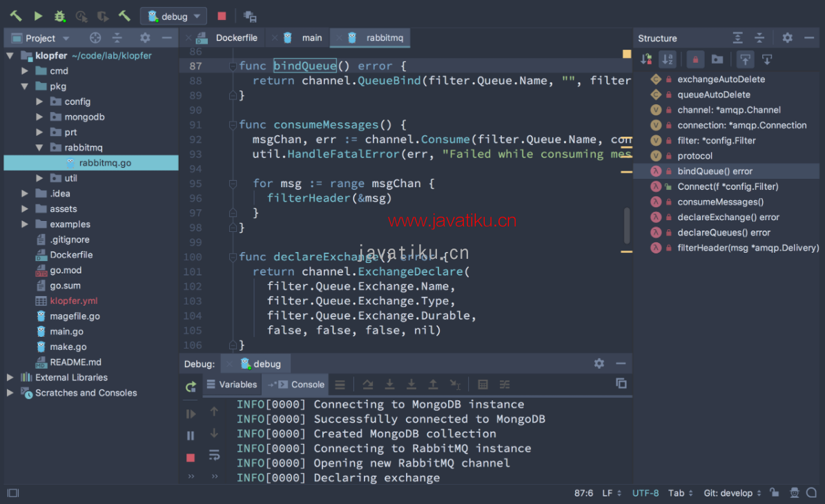Expand the config folder

point(39,101)
